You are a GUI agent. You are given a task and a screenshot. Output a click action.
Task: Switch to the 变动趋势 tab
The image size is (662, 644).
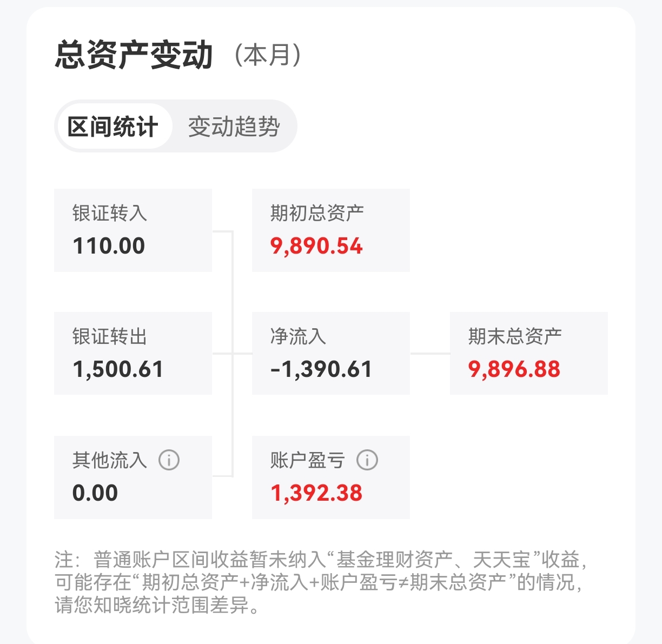click(234, 127)
